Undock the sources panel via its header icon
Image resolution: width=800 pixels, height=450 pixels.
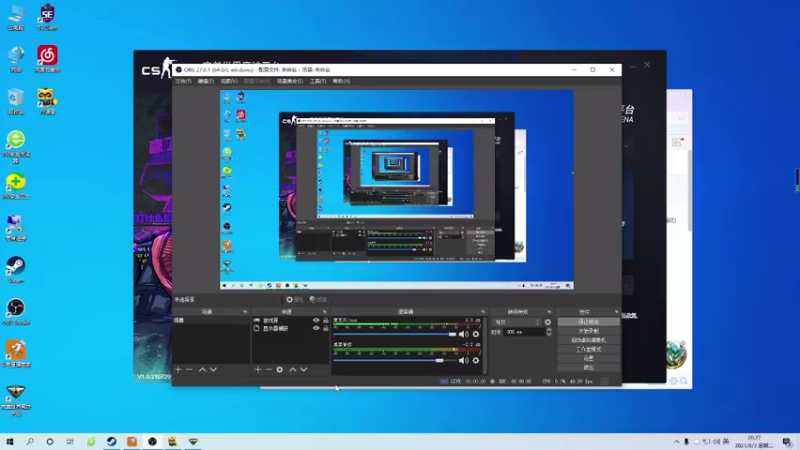(324, 312)
